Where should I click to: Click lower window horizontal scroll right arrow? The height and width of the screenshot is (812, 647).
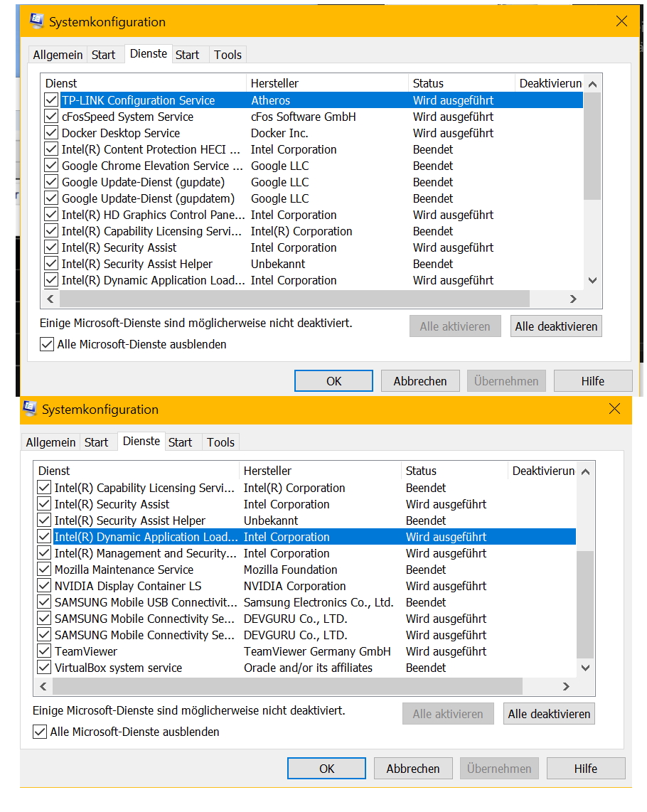coord(565,686)
